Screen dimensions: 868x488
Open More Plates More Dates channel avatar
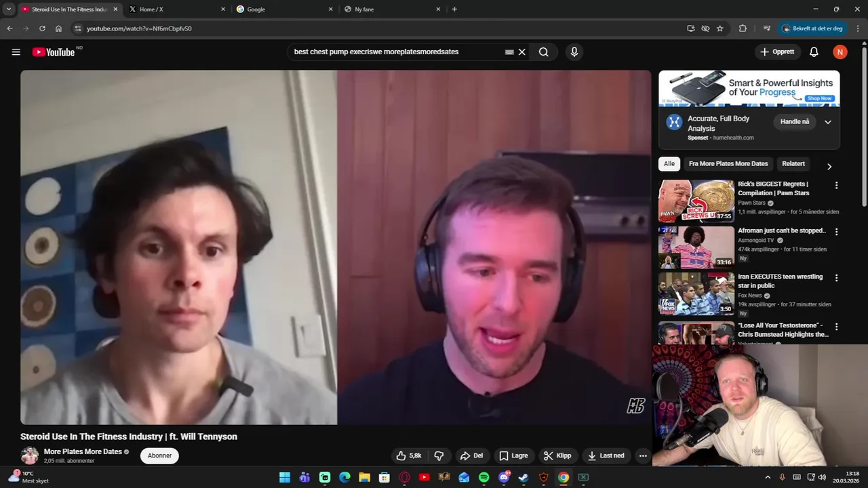[x=29, y=455]
